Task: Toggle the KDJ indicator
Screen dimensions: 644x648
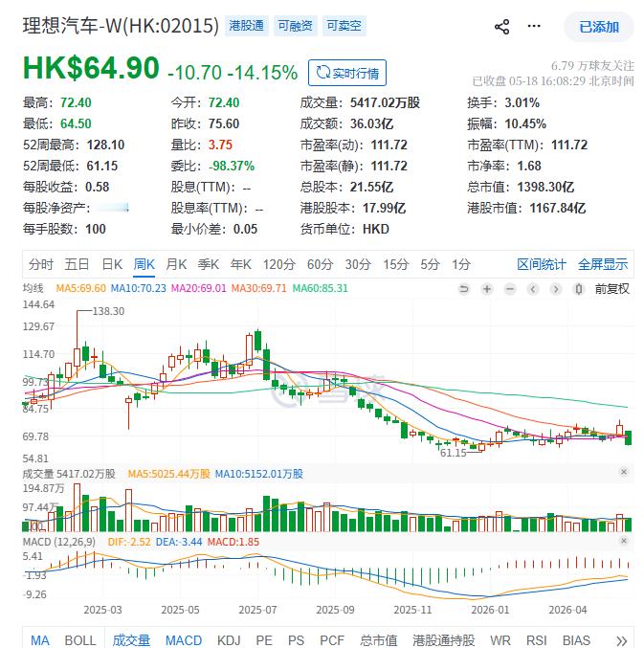Action: pos(229,640)
